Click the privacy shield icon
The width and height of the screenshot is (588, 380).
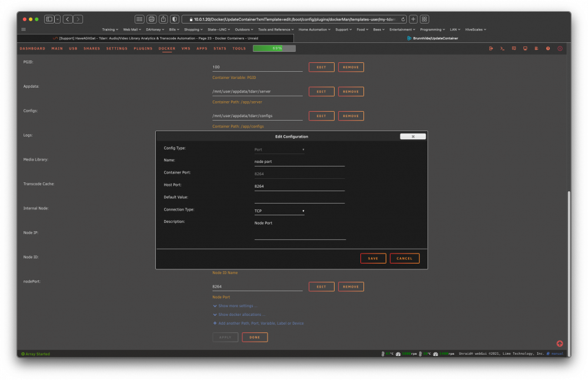point(175,19)
